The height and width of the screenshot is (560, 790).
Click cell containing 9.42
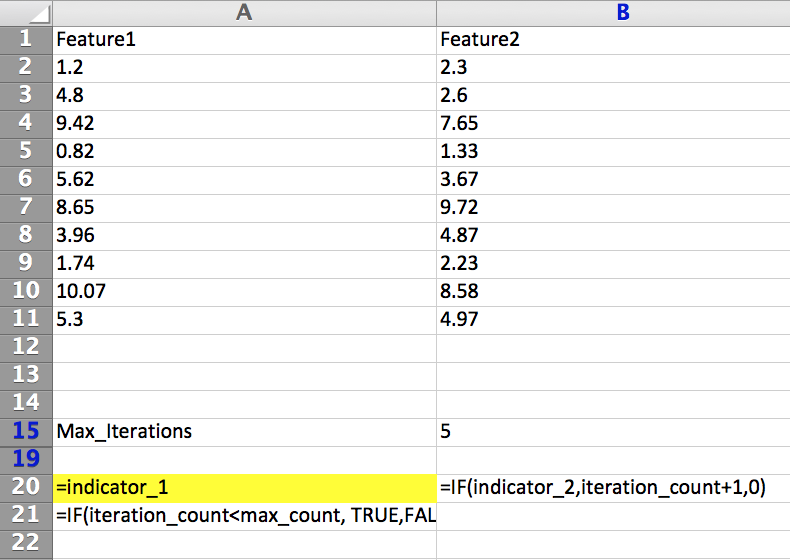pyautogui.click(x=244, y=124)
